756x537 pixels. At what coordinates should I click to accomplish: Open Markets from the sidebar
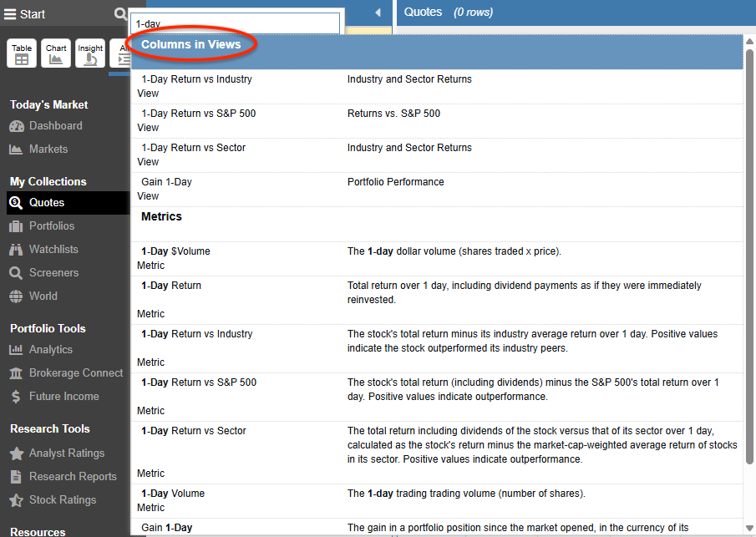click(x=48, y=149)
